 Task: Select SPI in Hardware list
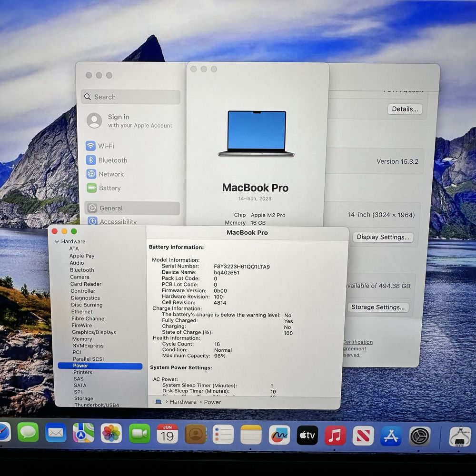point(78,392)
